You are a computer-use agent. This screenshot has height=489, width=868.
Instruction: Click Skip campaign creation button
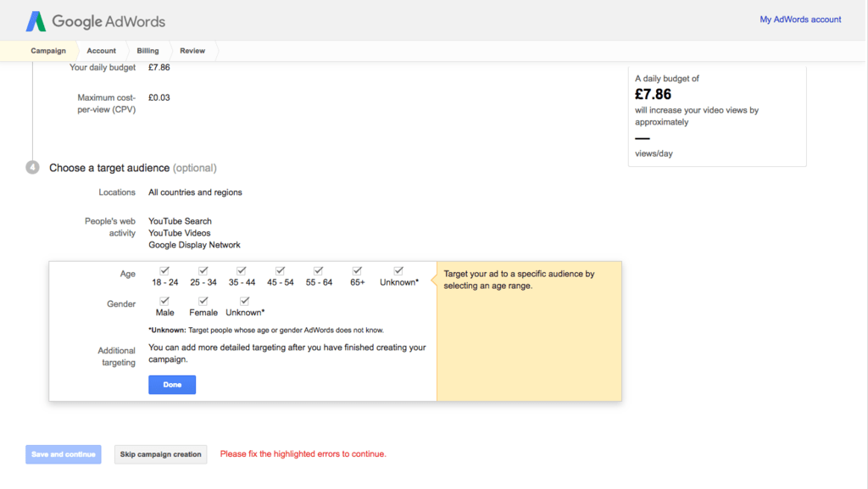[160, 454]
